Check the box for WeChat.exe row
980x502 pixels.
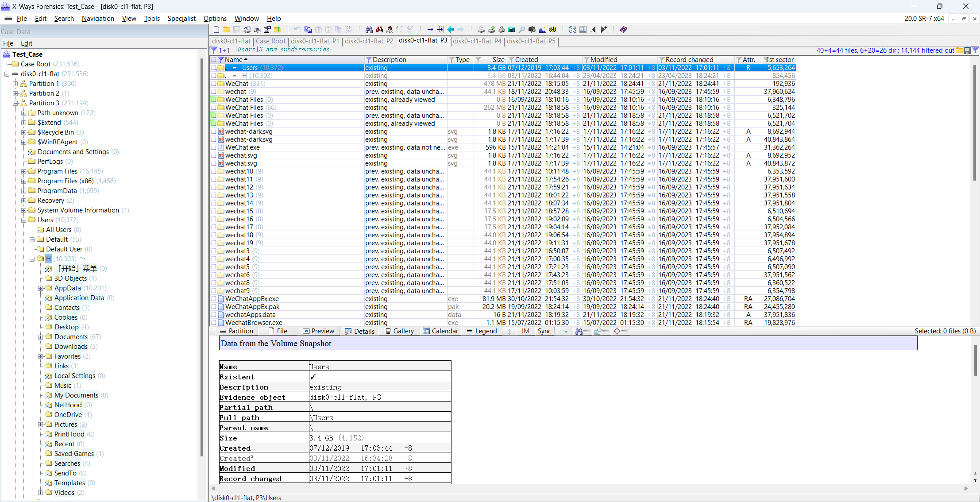tap(214, 147)
